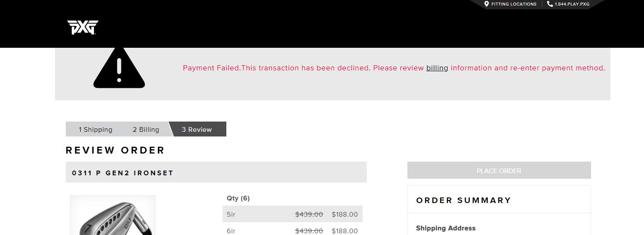This screenshot has height=235, width=644.
Task: Switch to the 2 Billing step
Action: coord(146,129)
